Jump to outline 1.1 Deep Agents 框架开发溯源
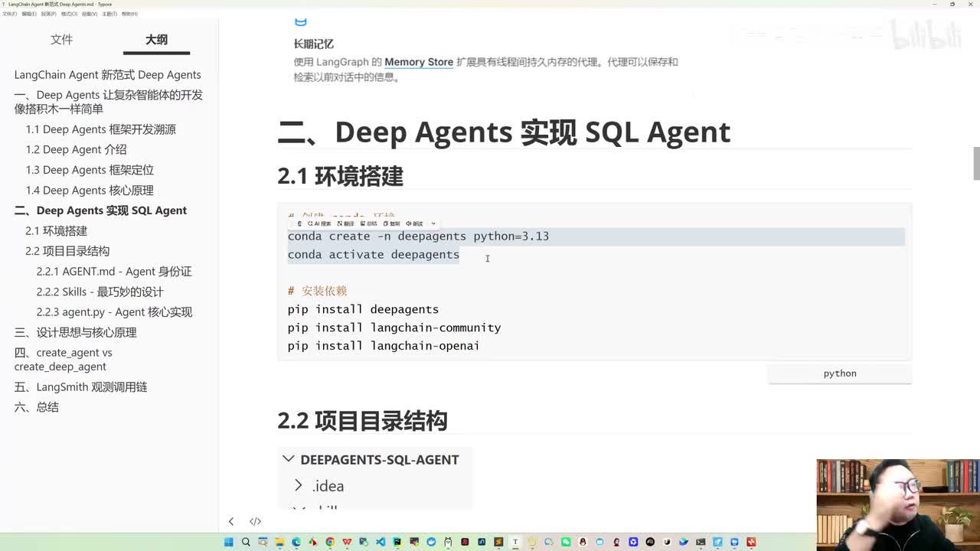This screenshot has height=551, width=980. coord(101,129)
